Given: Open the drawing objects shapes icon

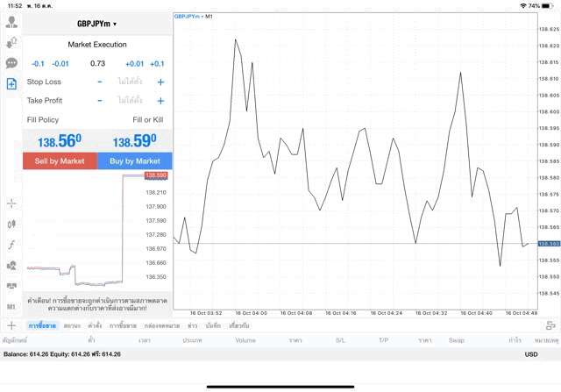Looking at the screenshot, I should point(11,266).
